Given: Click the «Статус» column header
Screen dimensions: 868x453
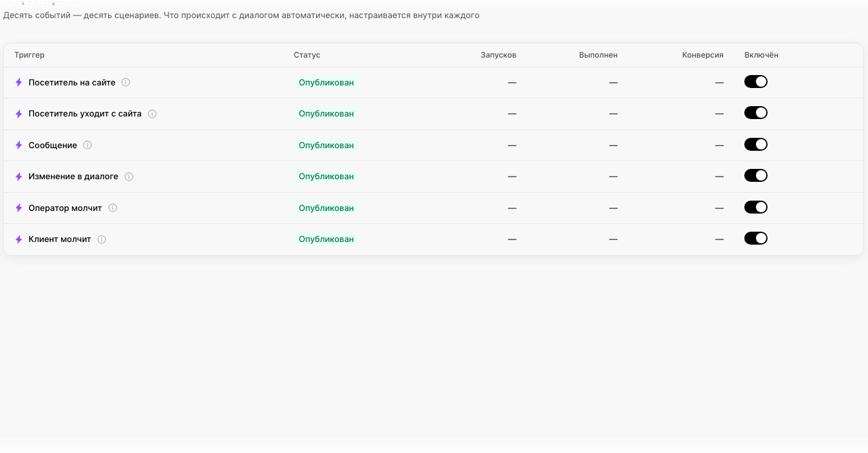Looking at the screenshot, I should 307,55.
